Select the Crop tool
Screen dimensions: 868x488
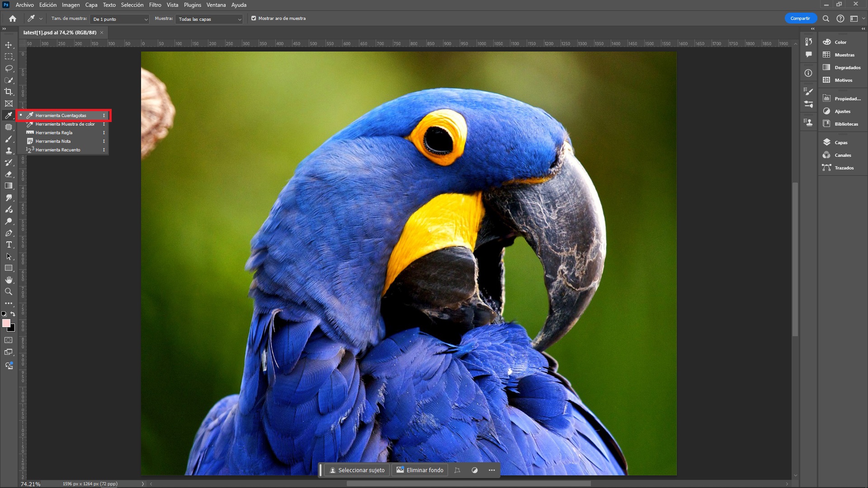[9, 92]
